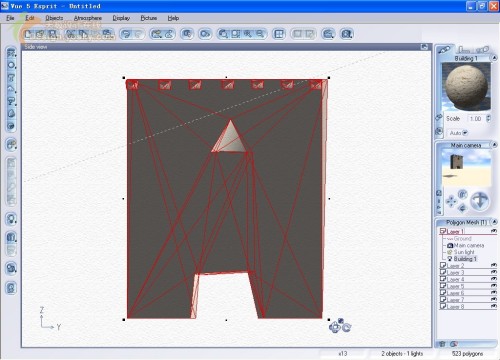Select Building 1 in the layer tree
500x360 pixels.
coord(465,259)
